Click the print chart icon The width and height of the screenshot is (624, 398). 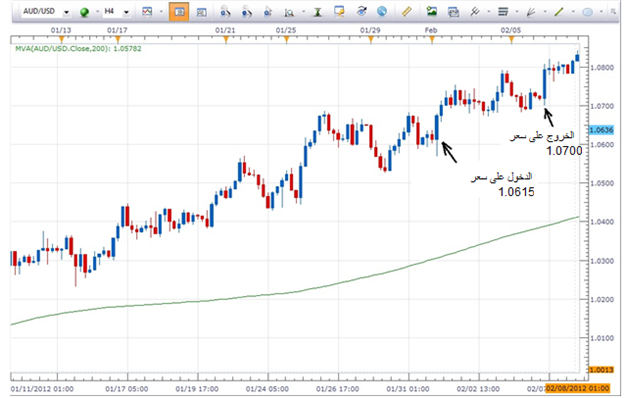point(453,12)
